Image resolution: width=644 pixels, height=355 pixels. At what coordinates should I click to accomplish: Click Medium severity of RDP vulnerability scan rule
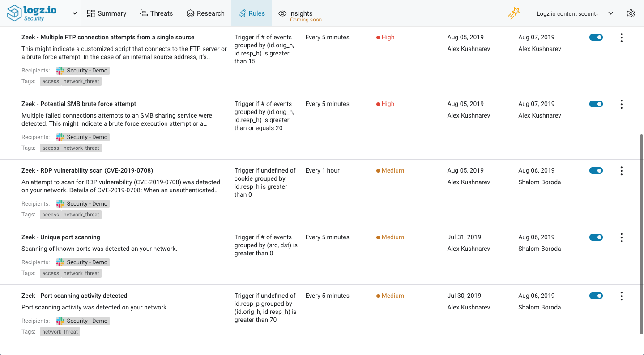click(x=390, y=170)
